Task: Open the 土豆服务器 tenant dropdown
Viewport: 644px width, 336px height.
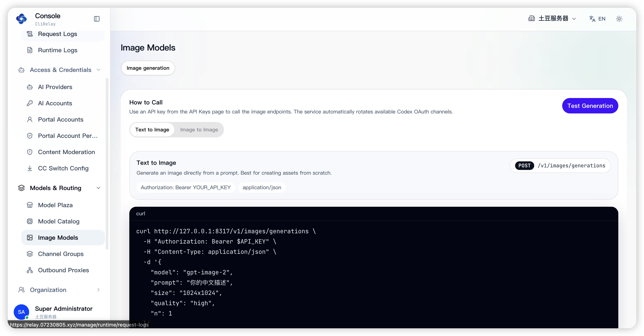Action: [x=553, y=18]
